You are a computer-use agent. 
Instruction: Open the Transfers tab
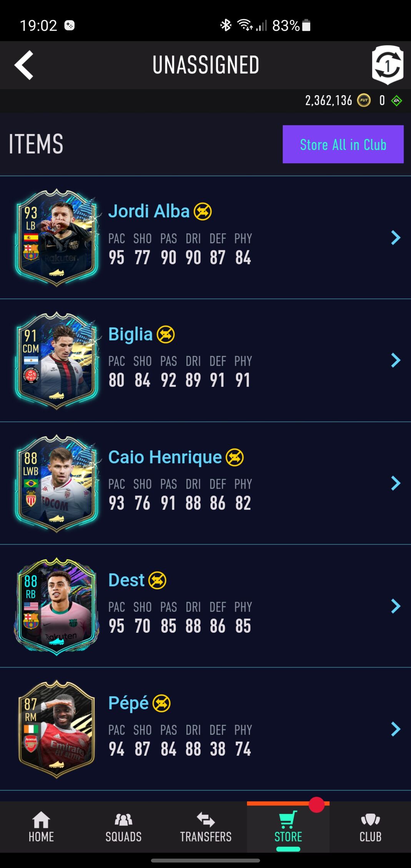[206, 827]
